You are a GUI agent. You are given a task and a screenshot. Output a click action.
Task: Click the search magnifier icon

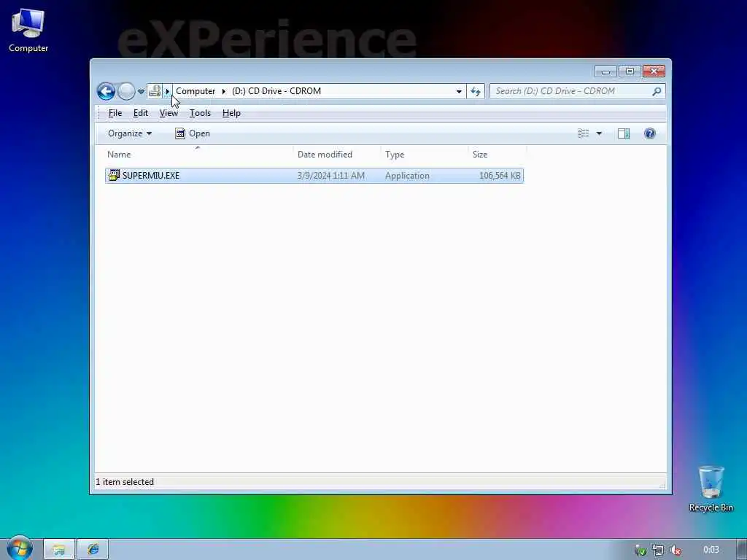pos(657,91)
